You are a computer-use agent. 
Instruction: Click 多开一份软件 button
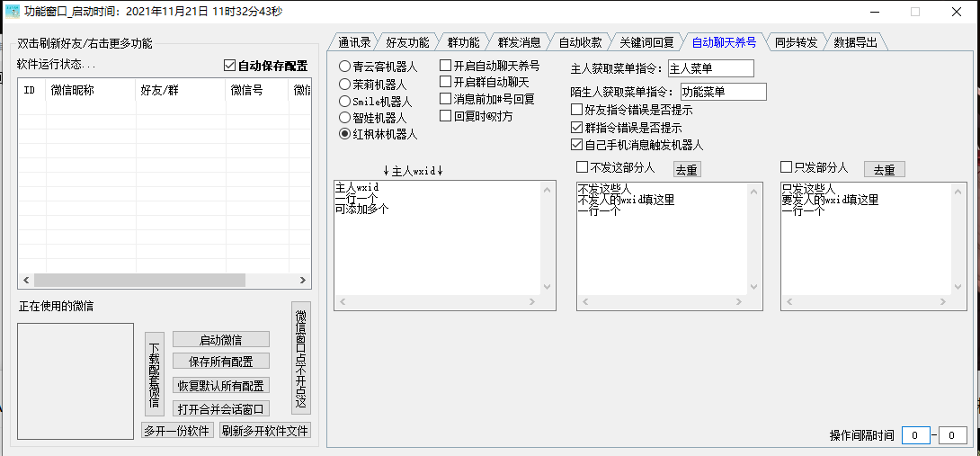pyautogui.click(x=178, y=430)
